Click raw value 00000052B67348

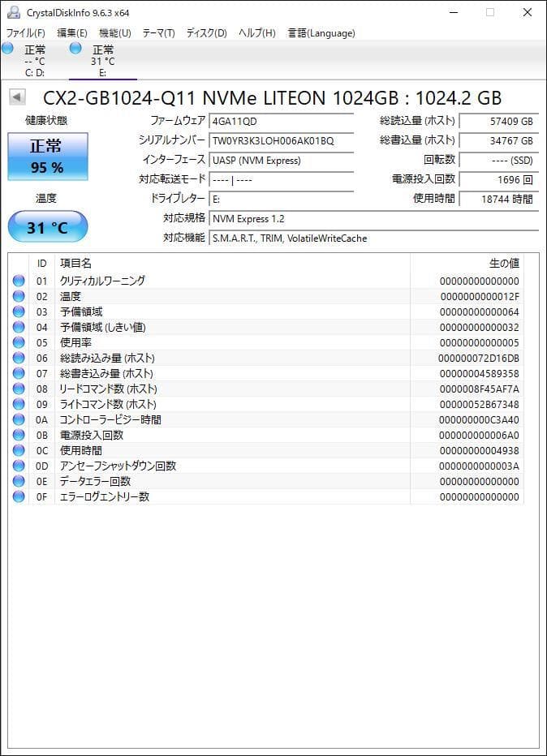[479, 405]
